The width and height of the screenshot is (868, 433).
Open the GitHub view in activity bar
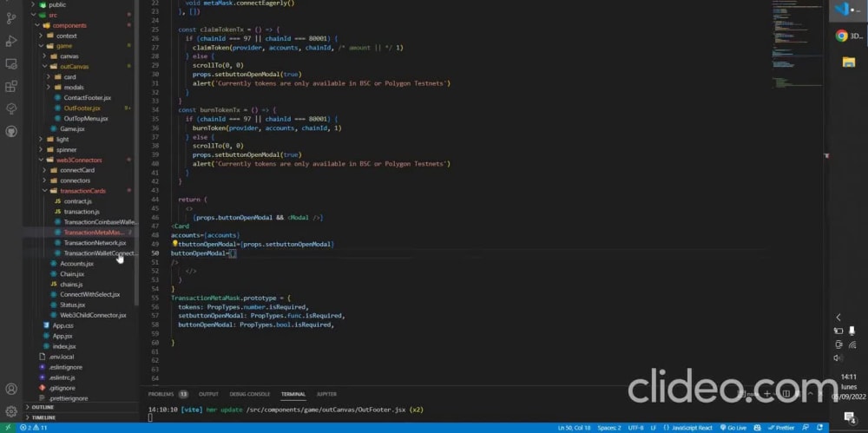[11, 131]
